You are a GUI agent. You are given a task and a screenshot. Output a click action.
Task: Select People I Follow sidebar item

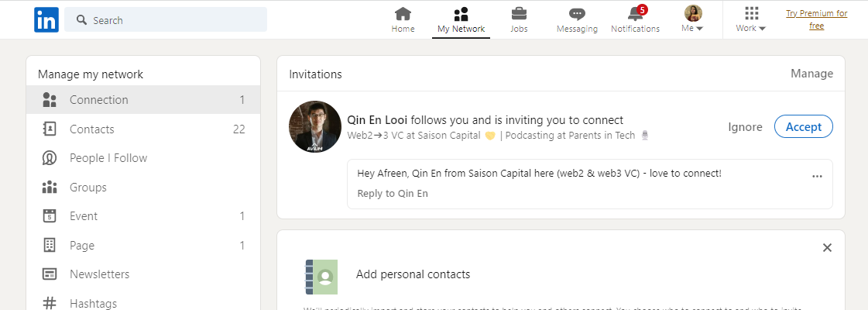[x=108, y=158]
